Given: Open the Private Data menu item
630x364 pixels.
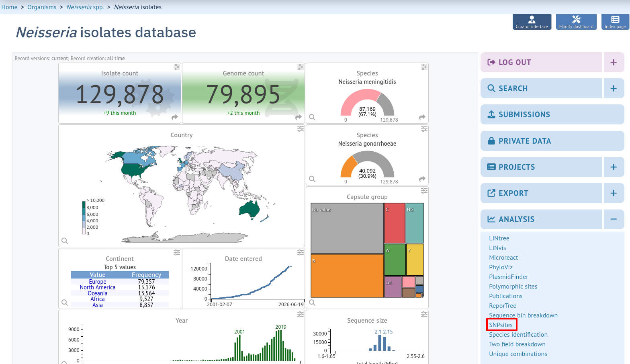Looking at the screenshot, I should pyautogui.click(x=552, y=141).
